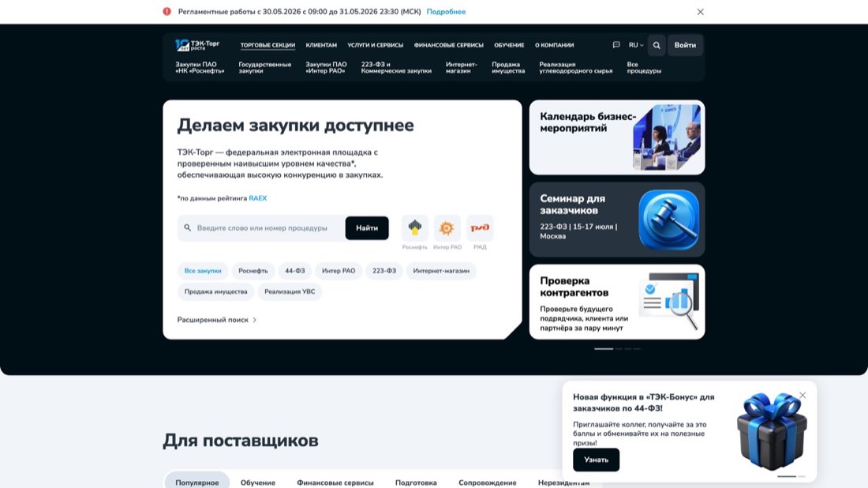Open Торговые секции menu

click(268, 45)
